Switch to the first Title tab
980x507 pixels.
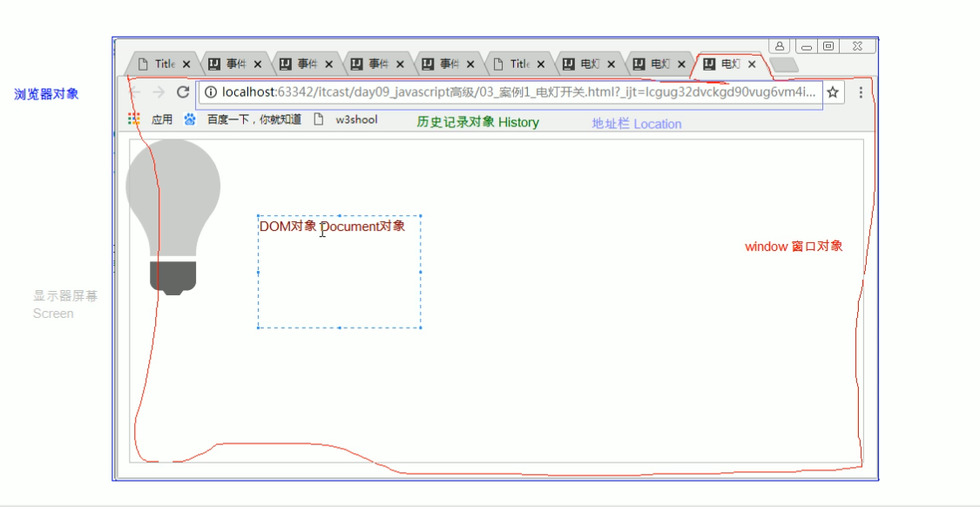pyautogui.click(x=156, y=64)
